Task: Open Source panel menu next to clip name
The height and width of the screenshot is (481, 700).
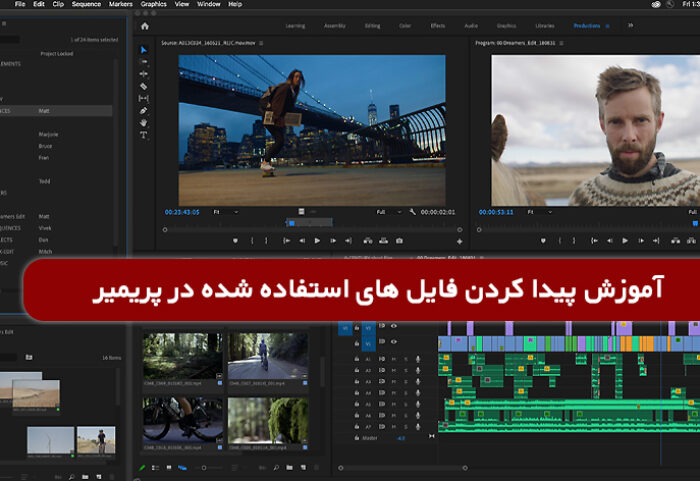Action: [261, 43]
